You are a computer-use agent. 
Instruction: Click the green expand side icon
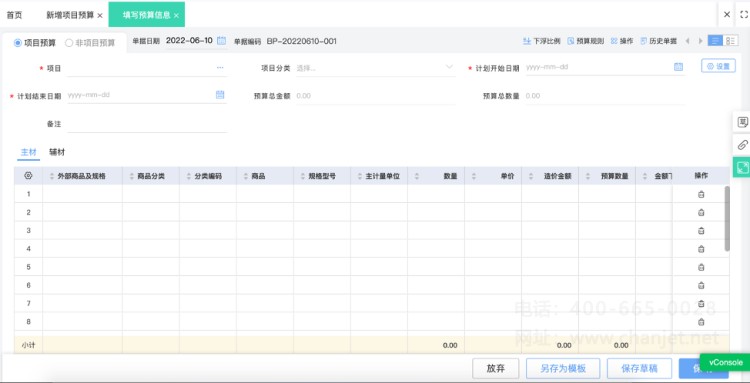click(742, 167)
